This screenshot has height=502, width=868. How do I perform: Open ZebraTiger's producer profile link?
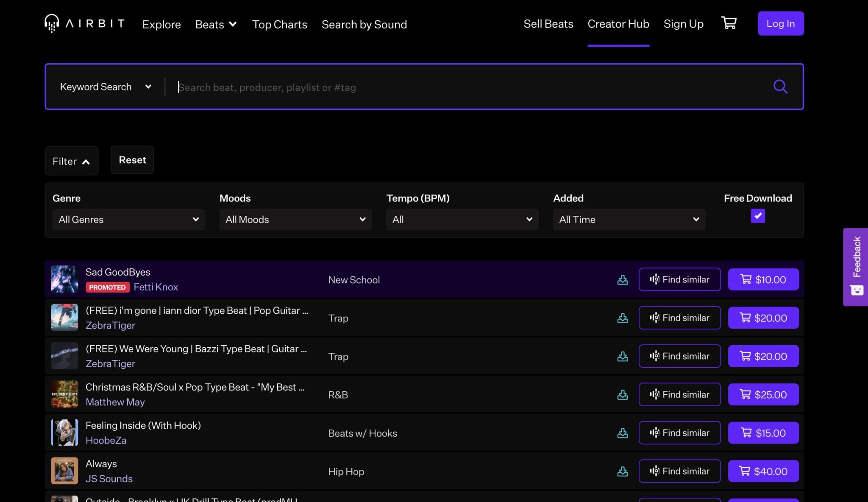tap(110, 325)
